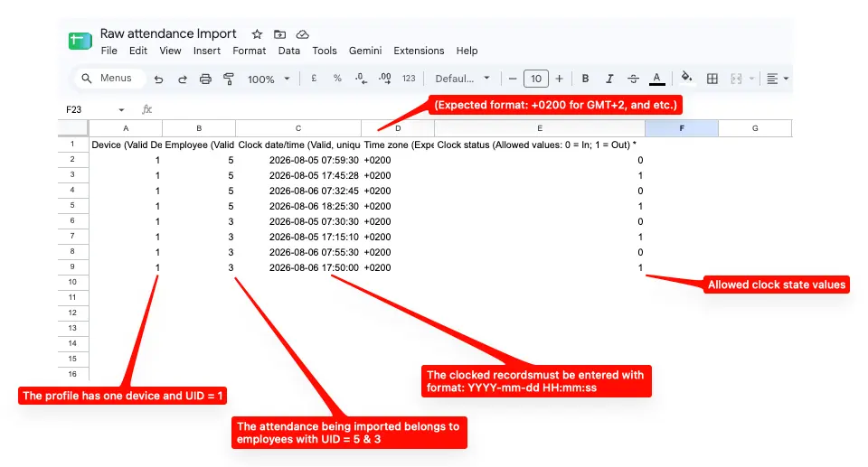Click the Raw attendance Import title
The height and width of the screenshot is (467, 868).
pos(168,33)
